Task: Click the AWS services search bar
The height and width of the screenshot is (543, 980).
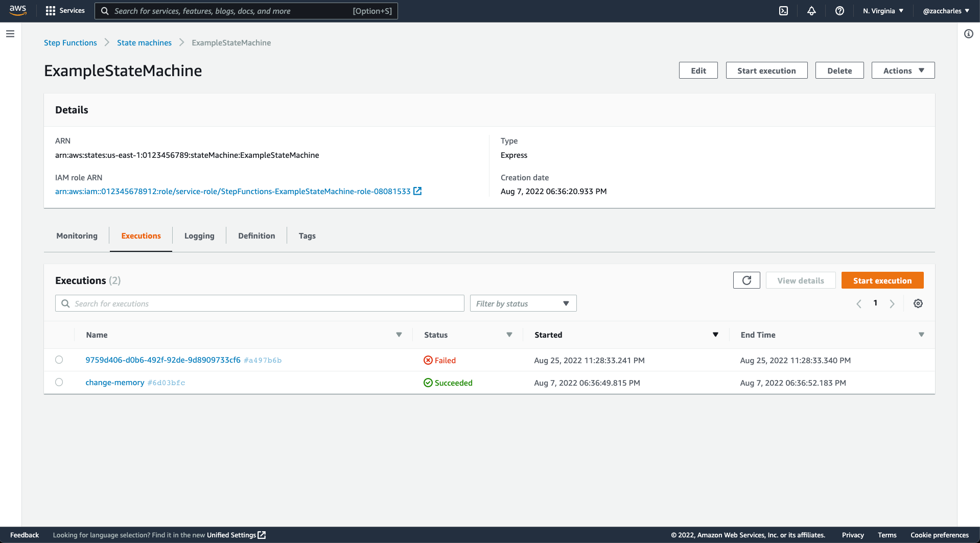Action: [x=246, y=11]
